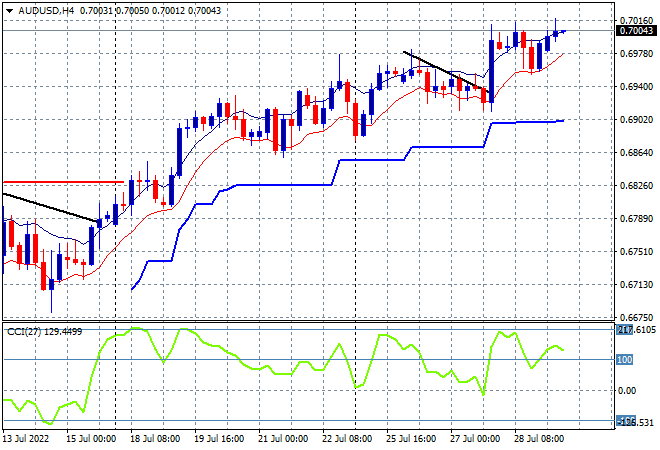The image size is (660, 450).
Task: Select the CCI(27) 129.4499 indicator label
Action: tap(45, 332)
